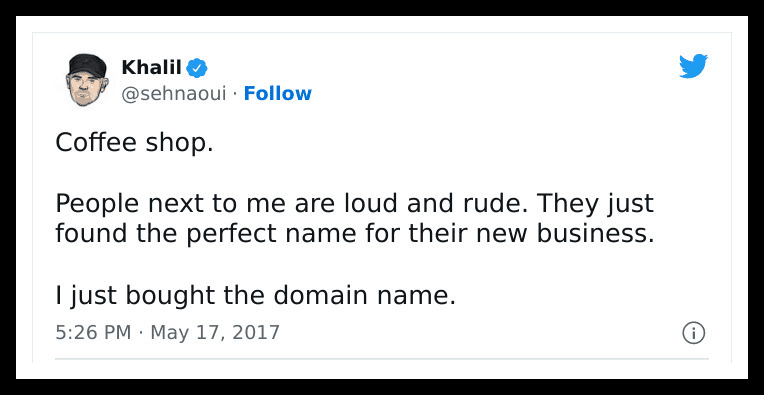Open the Twitter bird logo
The width and height of the screenshot is (764, 395).
(693, 66)
